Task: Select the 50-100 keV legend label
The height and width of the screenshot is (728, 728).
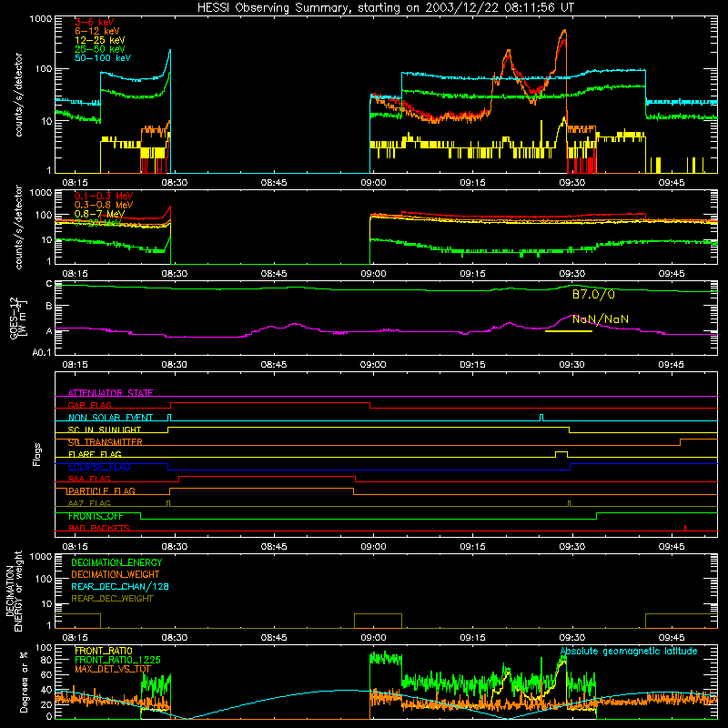Action: (103, 58)
